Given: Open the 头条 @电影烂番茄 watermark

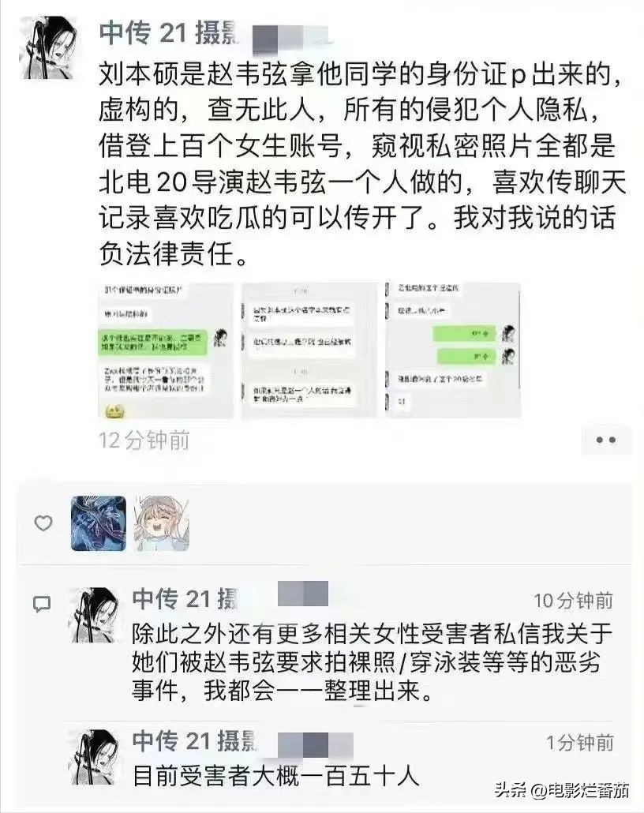Looking at the screenshot, I should point(562,791).
